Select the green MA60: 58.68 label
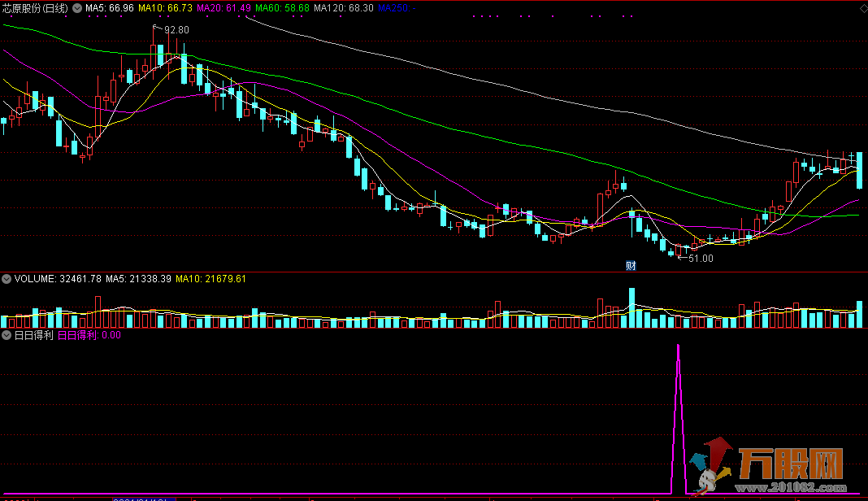868x501 pixels. (282, 8)
